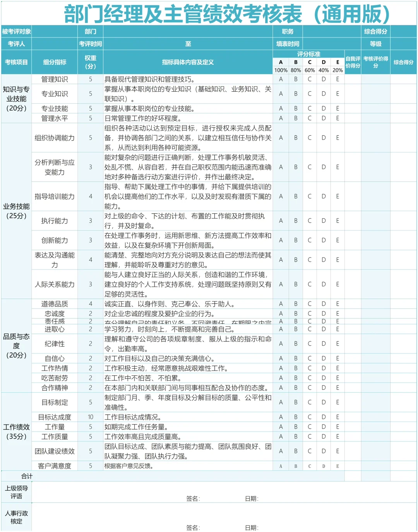This screenshot has width=418, height=532.
Task: Click the 目标制定 indicator cell
Action: (x=55, y=402)
